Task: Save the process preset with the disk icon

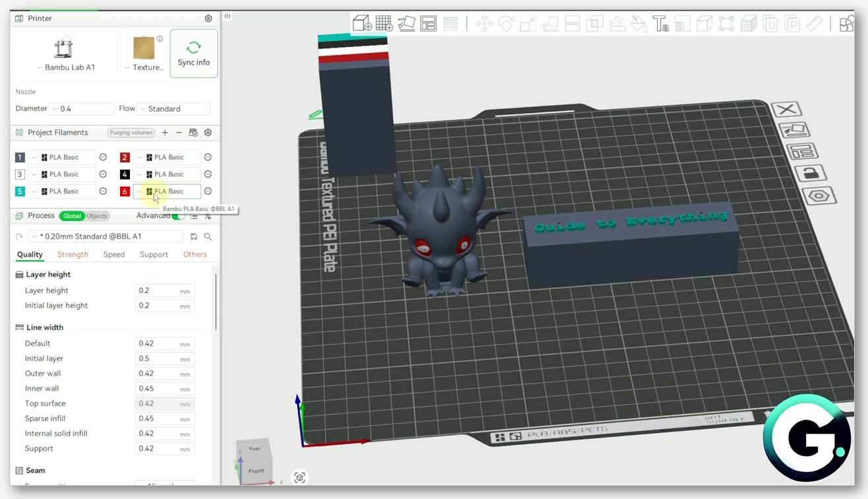Action: tap(194, 236)
